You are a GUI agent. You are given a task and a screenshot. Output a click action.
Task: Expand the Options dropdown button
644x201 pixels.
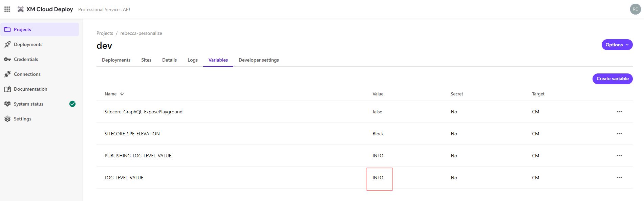click(x=617, y=45)
